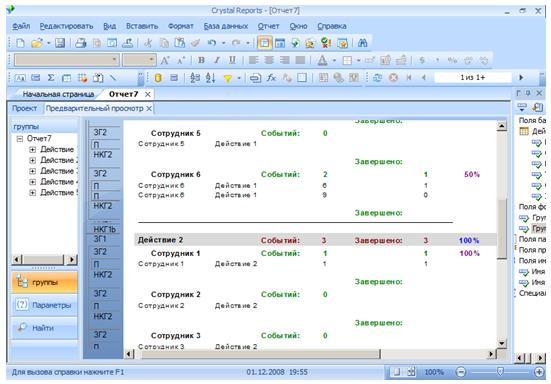Viewport: 551px width, 384px height.
Task: Click the zoom slider handle in status bar
Action: pyautogui.click(x=500, y=371)
